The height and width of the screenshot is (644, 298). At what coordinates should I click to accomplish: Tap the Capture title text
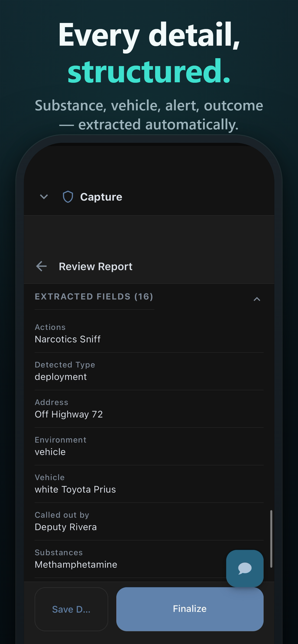point(101,197)
